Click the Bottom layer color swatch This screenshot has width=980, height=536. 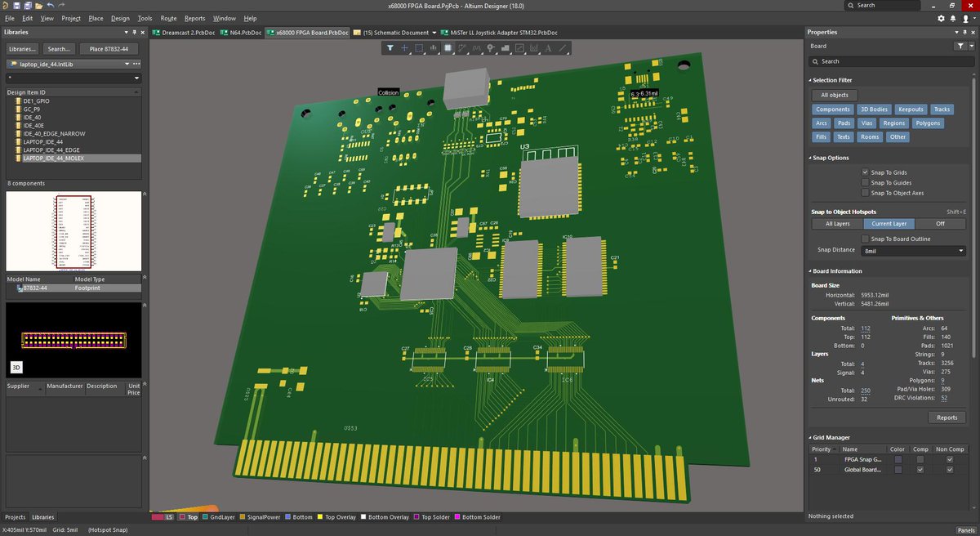pos(288,517)
